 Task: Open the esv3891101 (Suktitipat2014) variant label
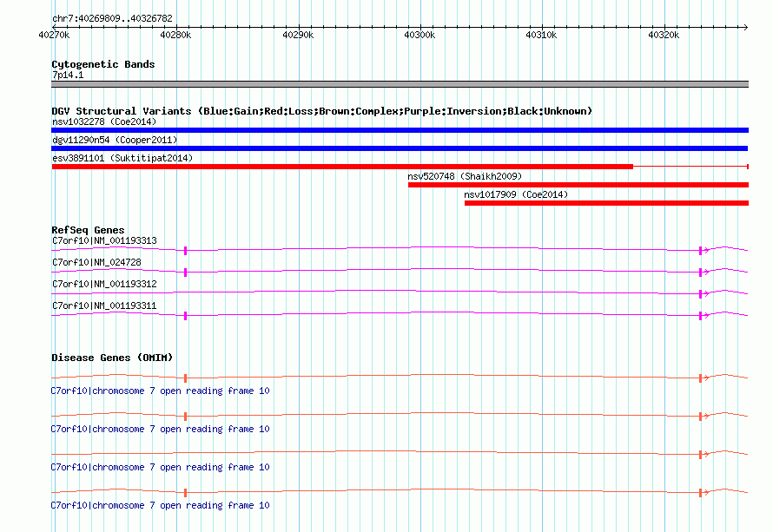pos(122,158)
